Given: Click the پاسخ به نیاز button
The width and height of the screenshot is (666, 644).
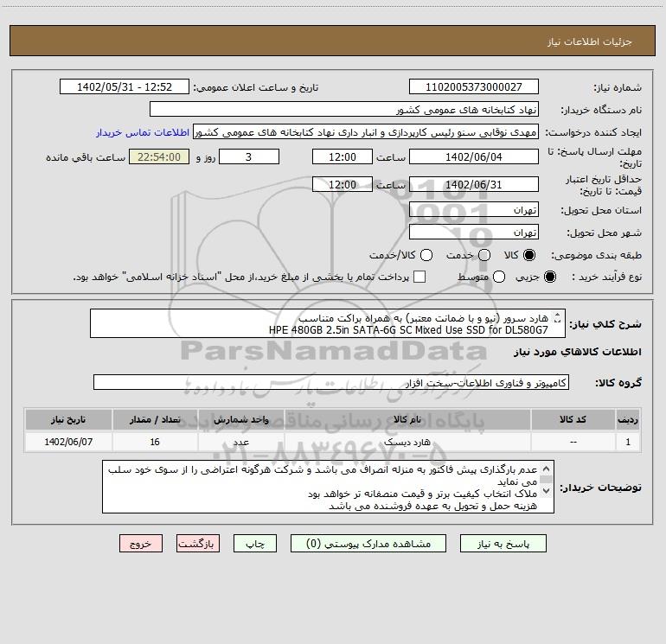Looking at the screenshot, I should pyautogui.click(x=503, y=544).
